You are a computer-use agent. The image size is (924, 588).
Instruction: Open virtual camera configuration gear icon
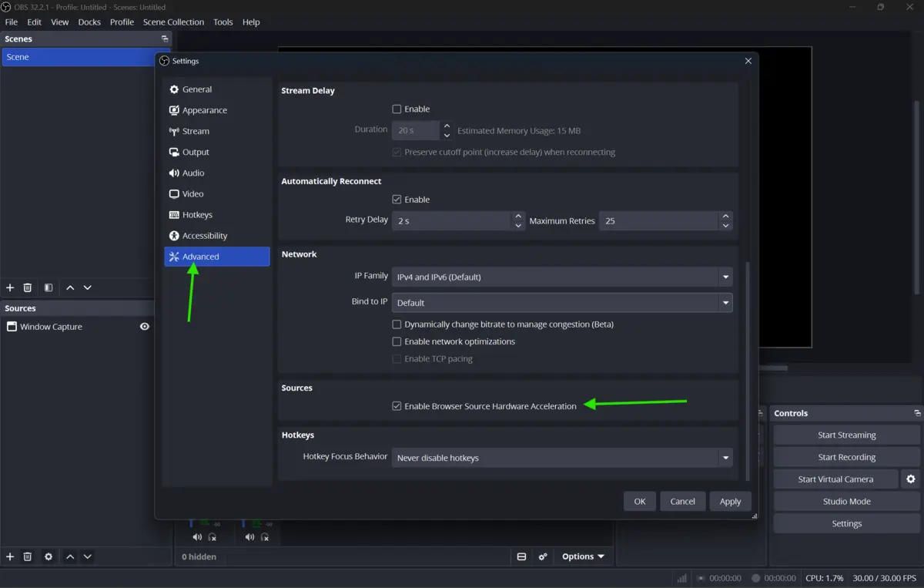click(911, 479)
